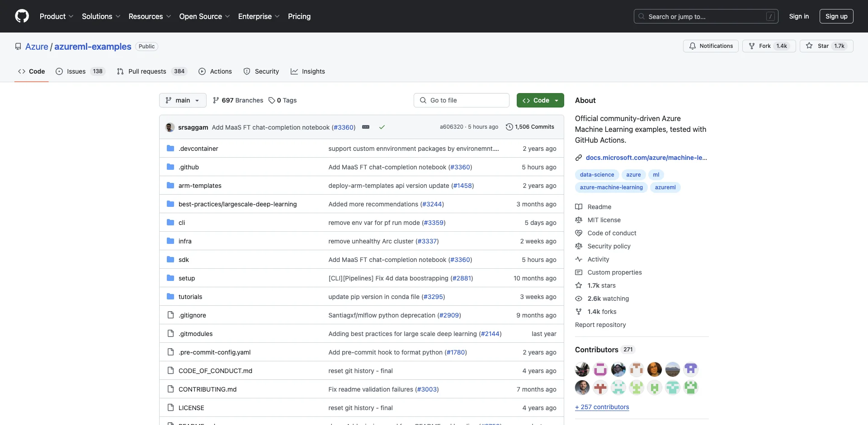This screenshot has width=868, height=425.
Task: Click the Code of conduct heart icon
Action: point(579,233)
